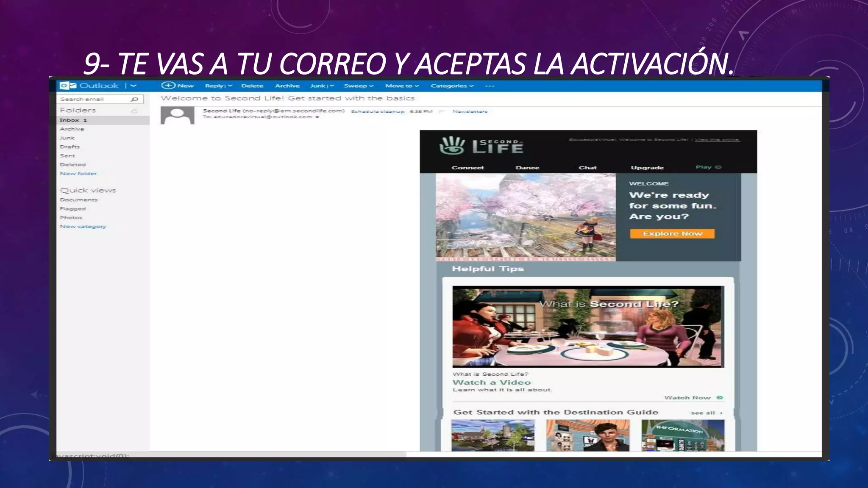
Task: Expand recipient details arrow after educadoravirtual address
Action: [317, 117]
